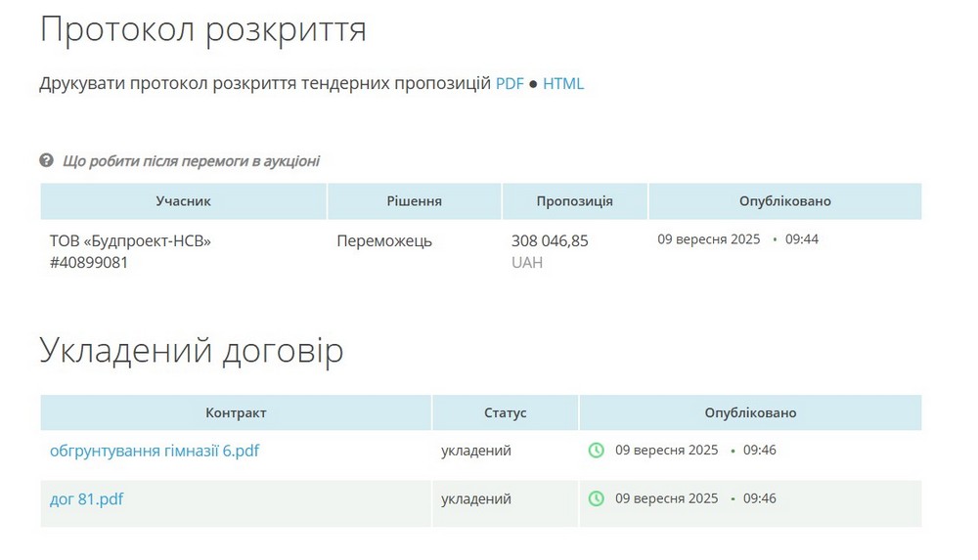The image size is (978, 560).
Task: Open 'Що робити після перемоги в аукціоні'
Action: (191, 161)
